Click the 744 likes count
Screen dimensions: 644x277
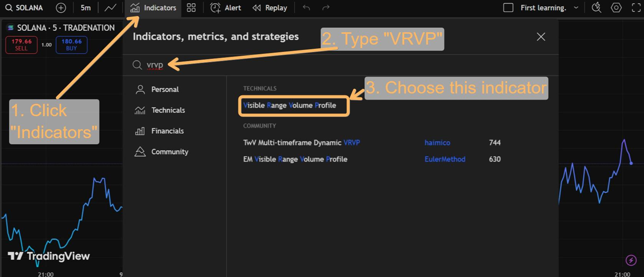494,143
